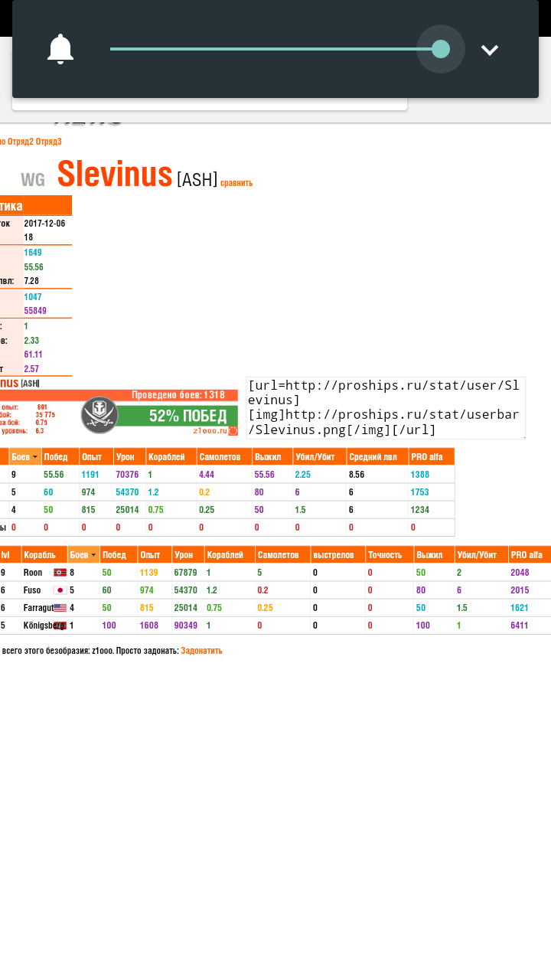
Task: Click the Средний лвл column header
Action: (377, 457)
